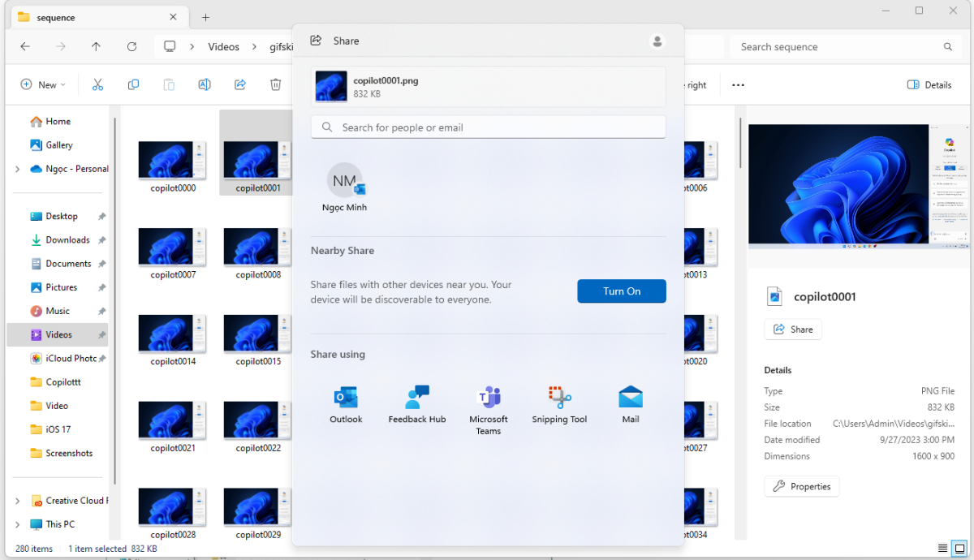The height and width of the screenshot is (560, 974).
Task: Click the Delete trash icon
Action: 276,84
